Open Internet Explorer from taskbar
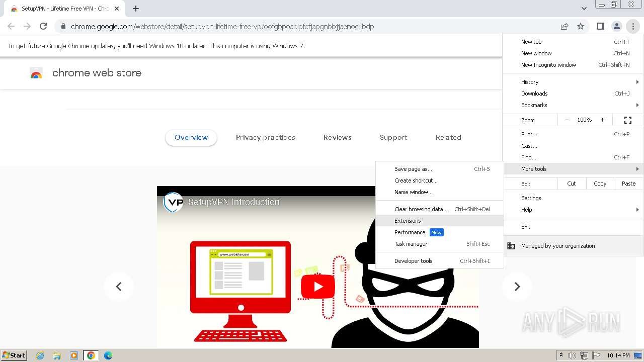This screenshot has width=644, height=362. 40,355
